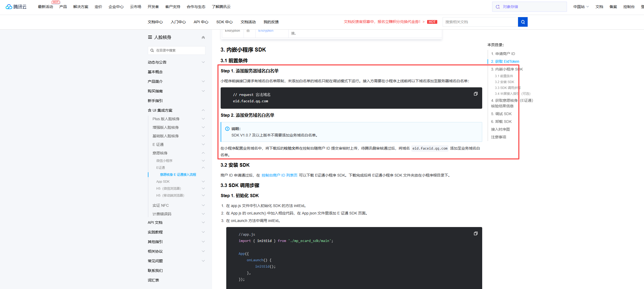Screen dimensions: 644x289
Task: Jump to 5. 调试 SDK in page contents
Action: click(x=501, y=114)
